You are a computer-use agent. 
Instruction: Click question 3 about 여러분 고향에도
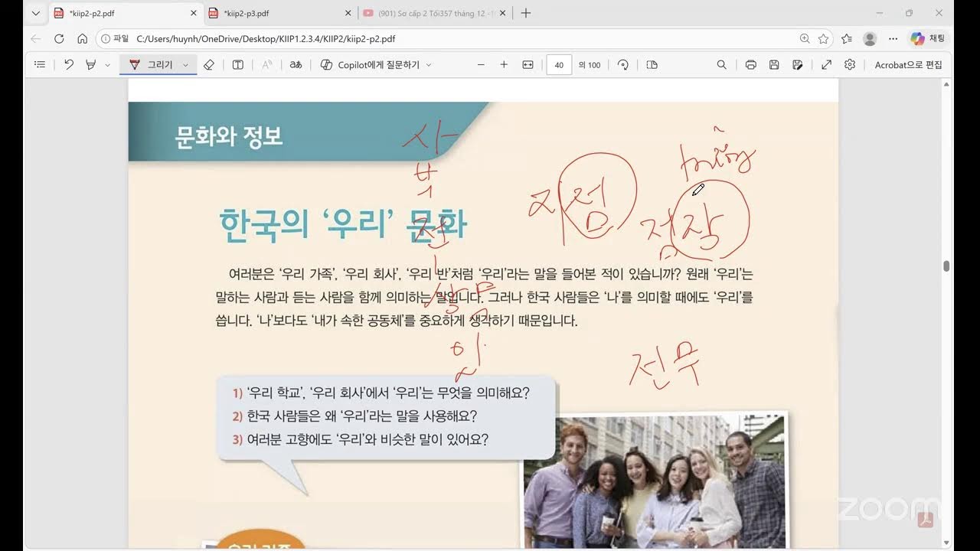[360, 439]
